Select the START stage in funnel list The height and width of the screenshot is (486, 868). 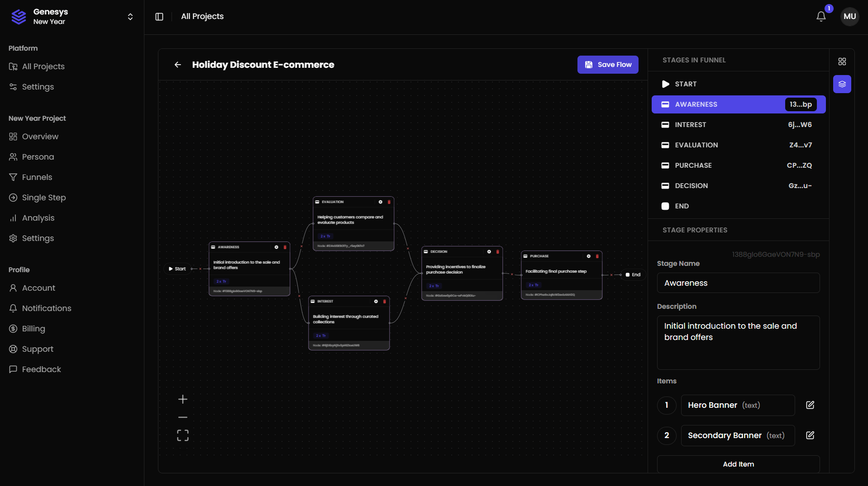(738, 84)
